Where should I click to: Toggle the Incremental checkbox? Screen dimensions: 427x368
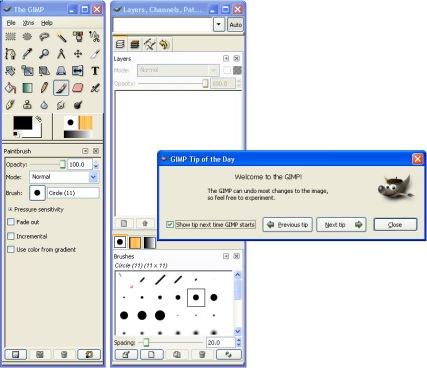point(11,236)
